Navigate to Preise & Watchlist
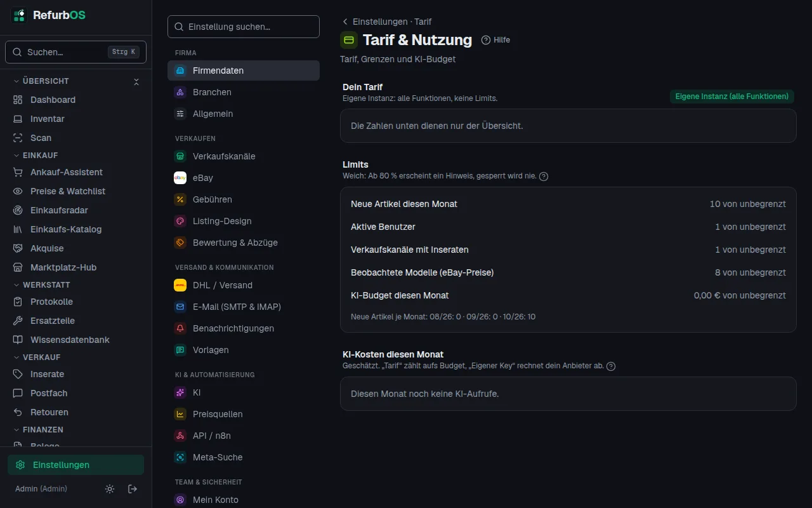The height and width of the screenshot is (508, 812). pos(76,191)
